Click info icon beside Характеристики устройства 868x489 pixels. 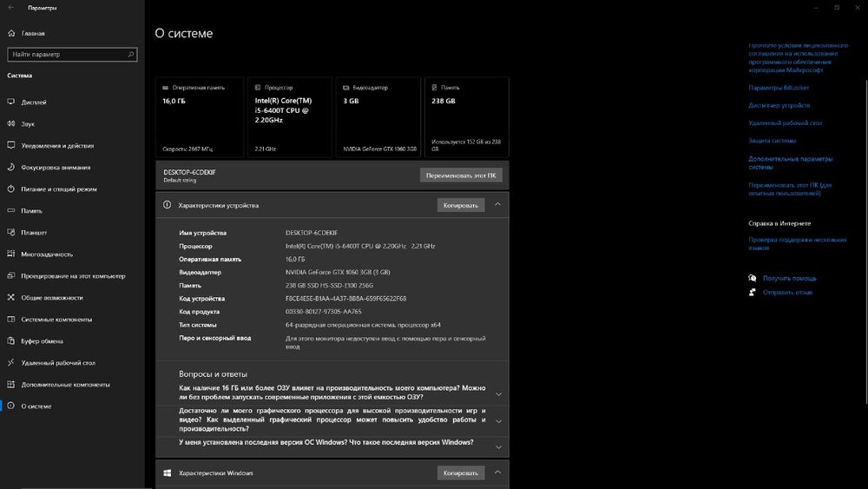[x=168, y=205]
